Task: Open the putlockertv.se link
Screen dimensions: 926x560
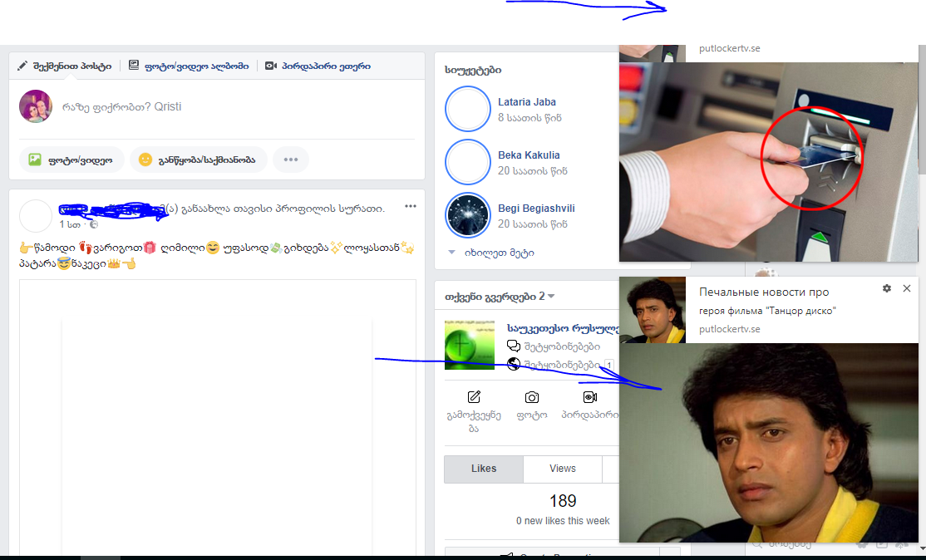Action: (x=732, y=328)
